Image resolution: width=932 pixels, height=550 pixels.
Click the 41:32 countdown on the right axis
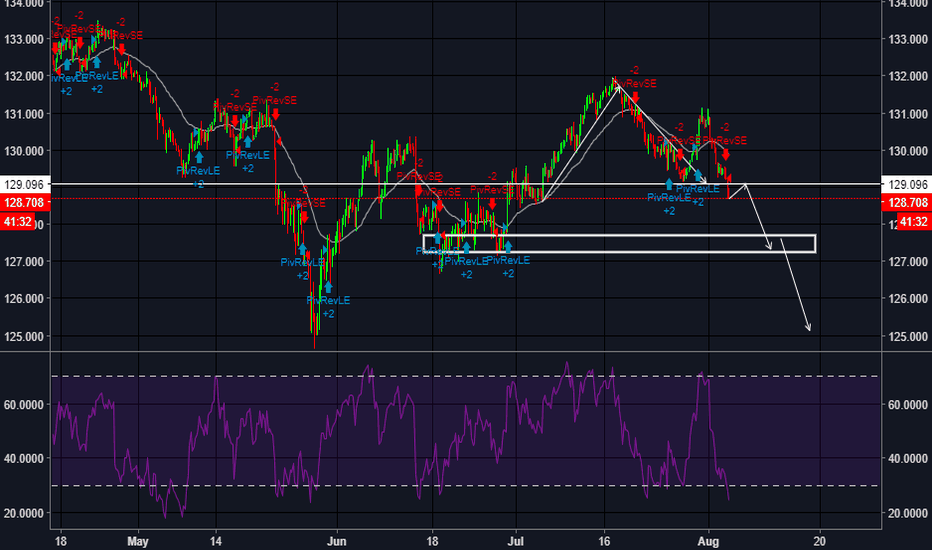pyautogui.click(x=914, y=222)
